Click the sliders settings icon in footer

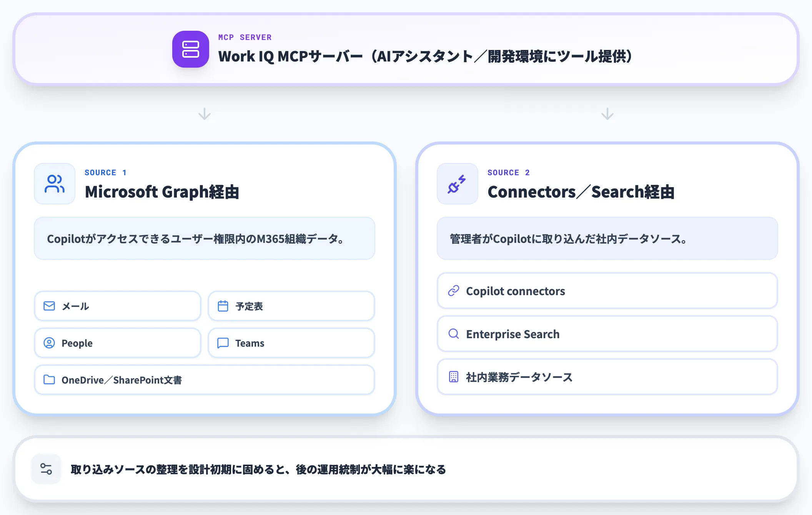tap(46, 469)
